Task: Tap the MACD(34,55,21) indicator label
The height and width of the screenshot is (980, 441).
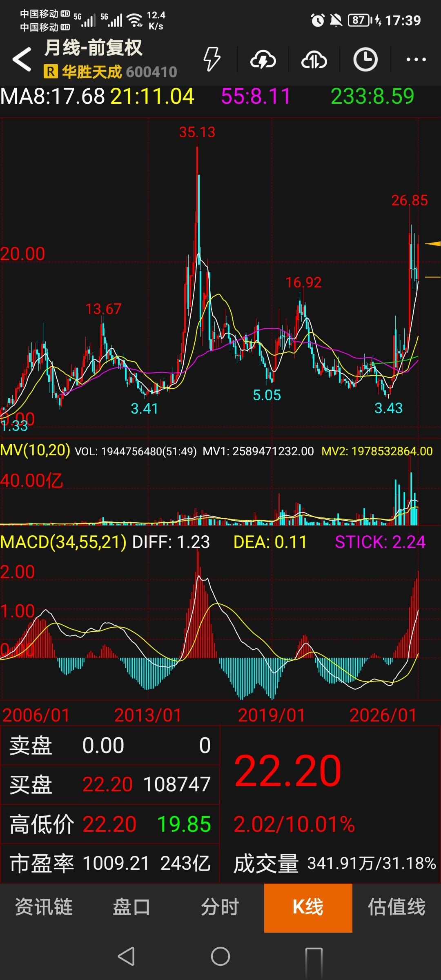Action: 63,542
